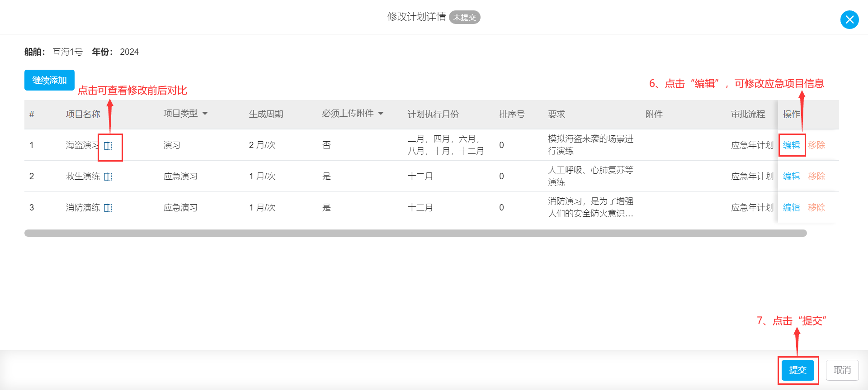The height and width of the screenshot is (392, 868).
Task: Open comparison icon beside 消防演练
Action: 108,208
